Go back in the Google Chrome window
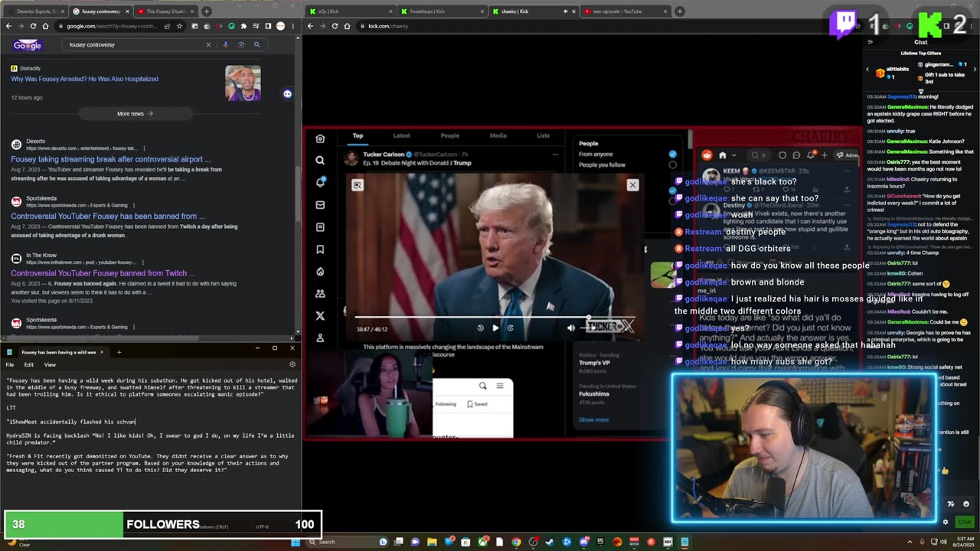This screenshot has height=551, width=980. tap(8, 26)
